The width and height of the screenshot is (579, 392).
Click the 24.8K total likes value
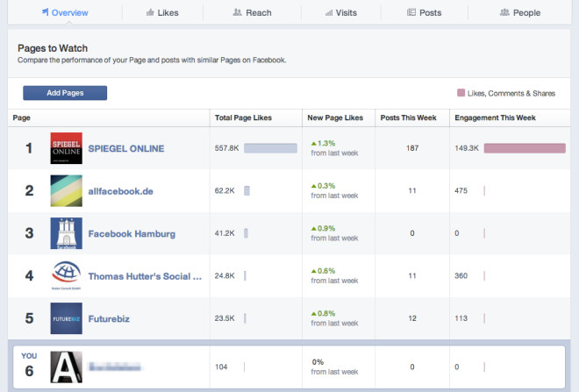[225, 275]
